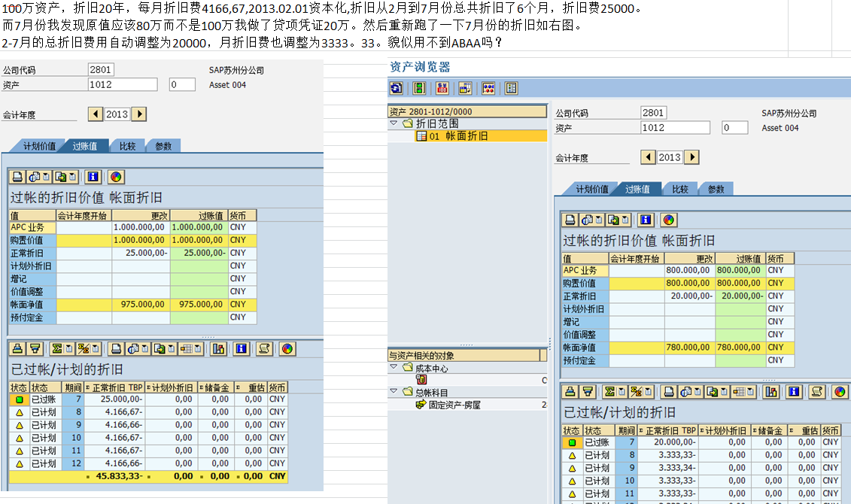
Task: Click layout grid icon in right 已过帐/计划的折旧 toolbar
Action: pos(739,392)
